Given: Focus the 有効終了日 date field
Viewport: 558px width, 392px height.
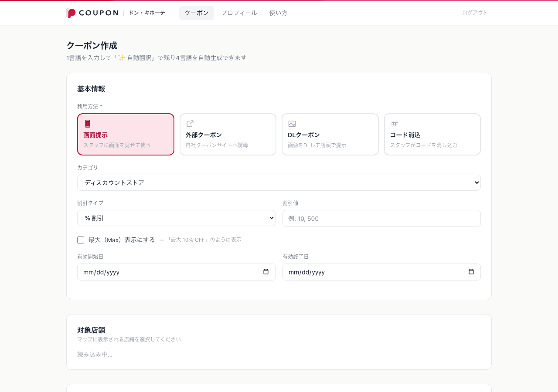Looking at the screenshot, I should (x=381, y=272).
